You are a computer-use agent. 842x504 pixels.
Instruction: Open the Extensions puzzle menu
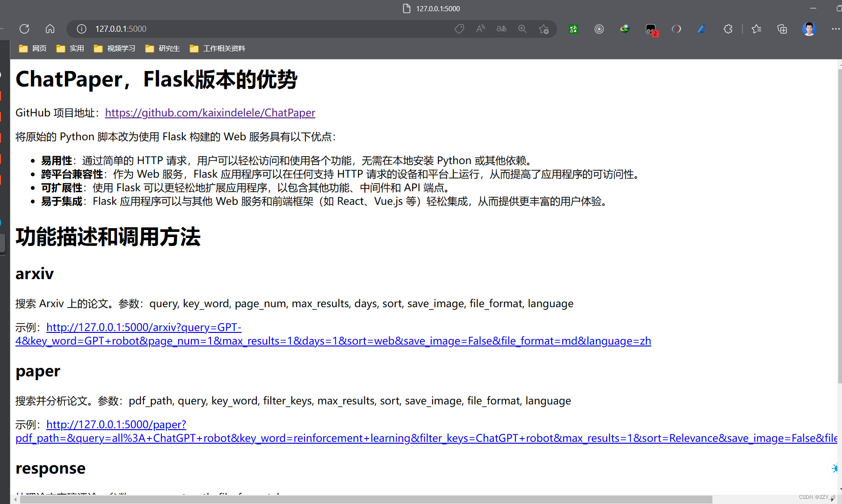(728, 29)
